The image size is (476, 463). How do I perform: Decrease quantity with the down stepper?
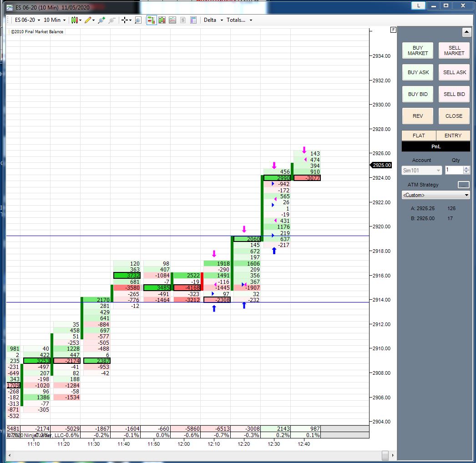[466, 172]
